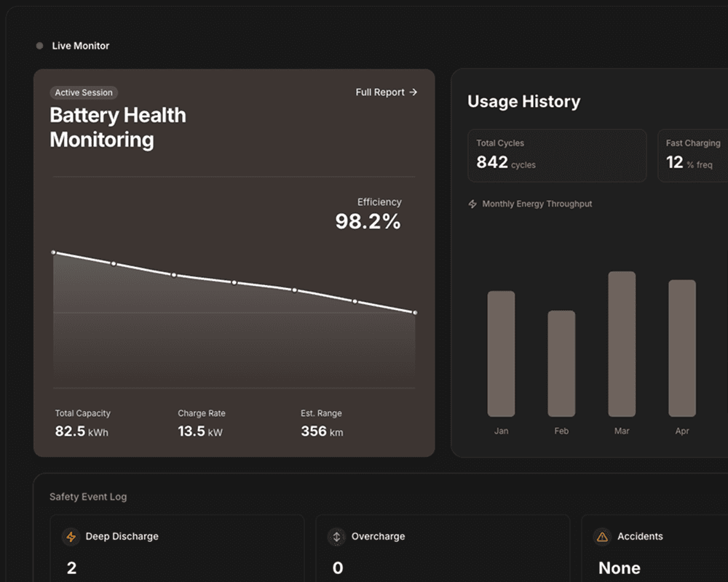Click the Efficiency percentage readout
Screen dimensions: 728x582
[368, 221]
